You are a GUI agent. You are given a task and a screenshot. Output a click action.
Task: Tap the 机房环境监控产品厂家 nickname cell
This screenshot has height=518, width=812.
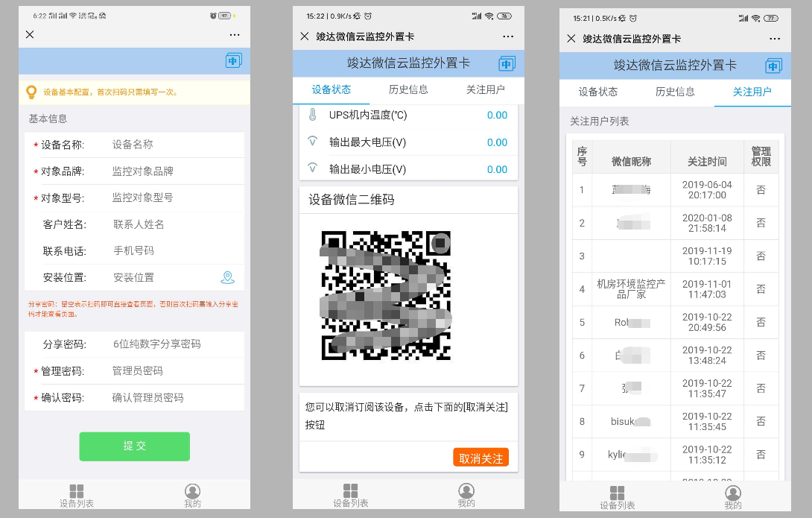pos(631,289)
